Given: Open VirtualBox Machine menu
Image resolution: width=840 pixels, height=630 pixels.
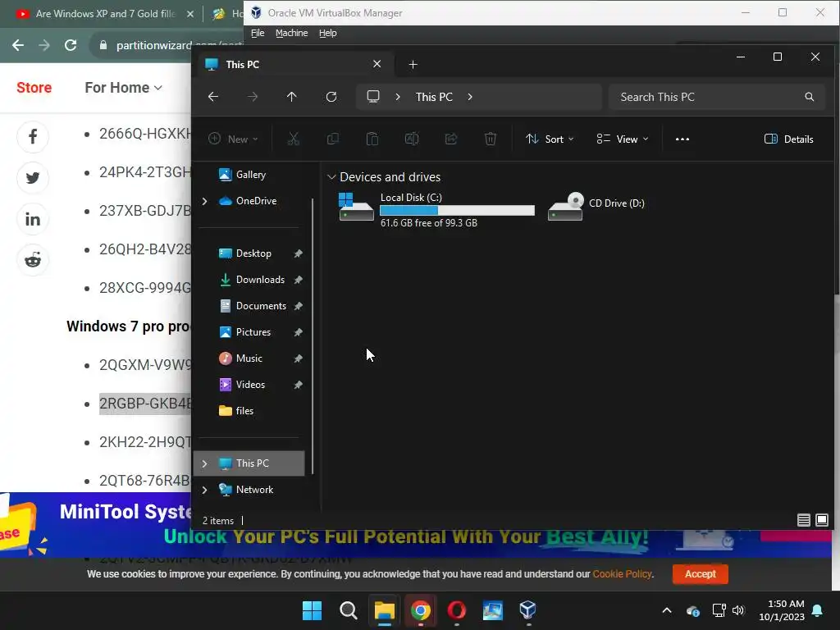Looking at the screenshot, I should click(x=291, y=33).
